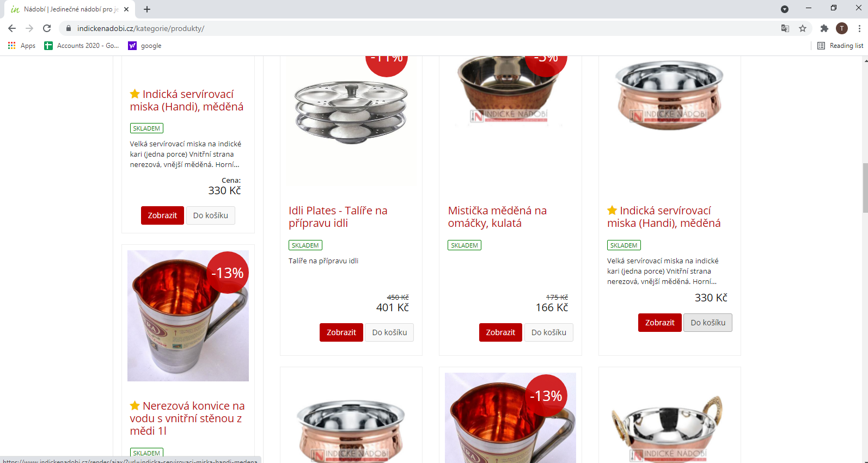Open the extensions puzzle icon

pos(824,28)
